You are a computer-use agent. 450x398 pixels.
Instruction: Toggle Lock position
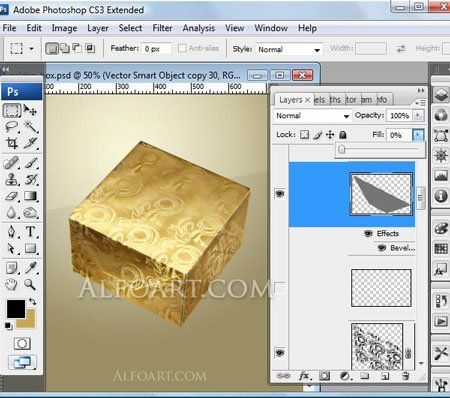pos(330,135)
